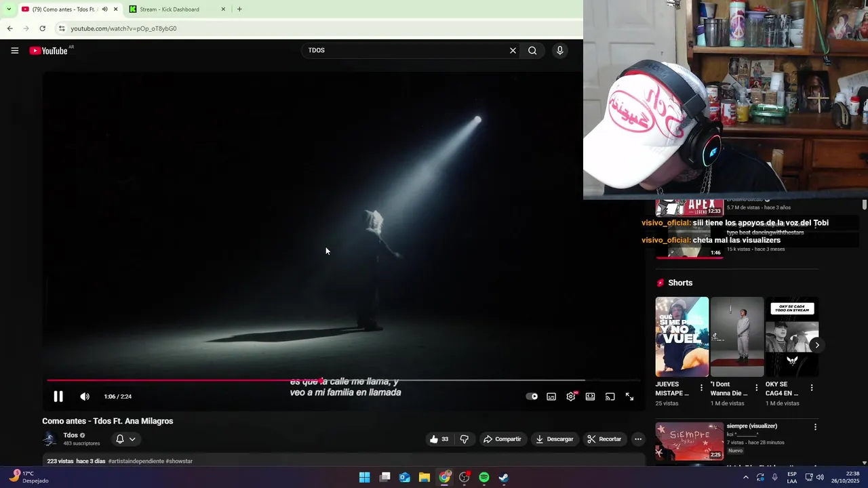Viewport: 868px width, 488px height.
Task: Go back in browser history
Action: 9,28
